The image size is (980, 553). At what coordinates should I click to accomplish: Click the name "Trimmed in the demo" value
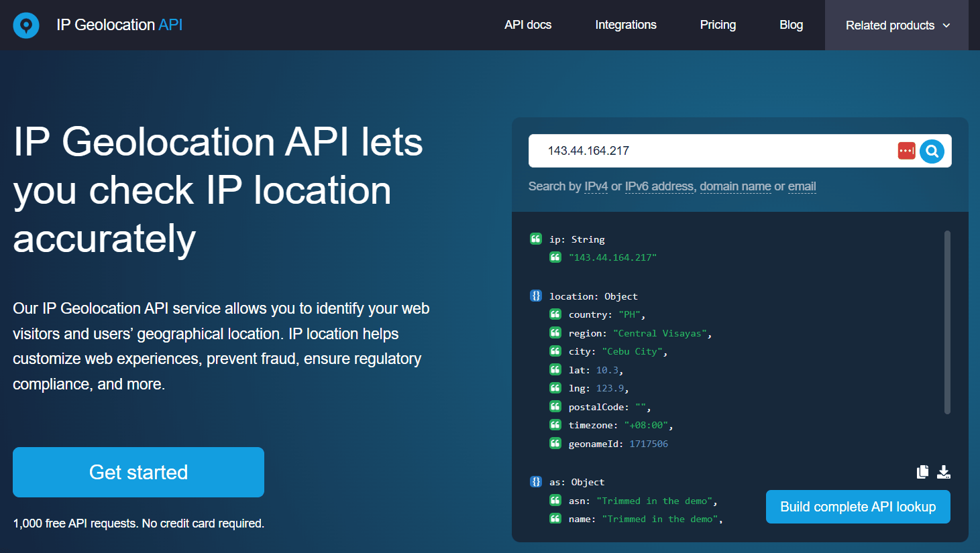click(x=660, y=519)
